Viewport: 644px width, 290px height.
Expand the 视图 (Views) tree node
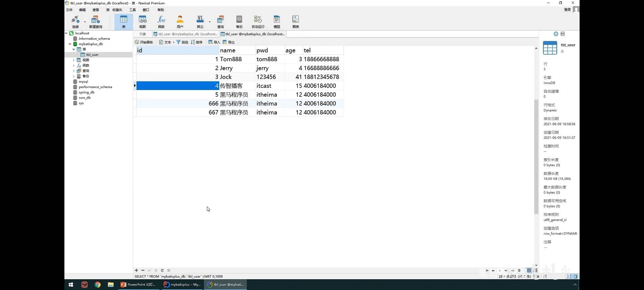click(x=73, y=60)
